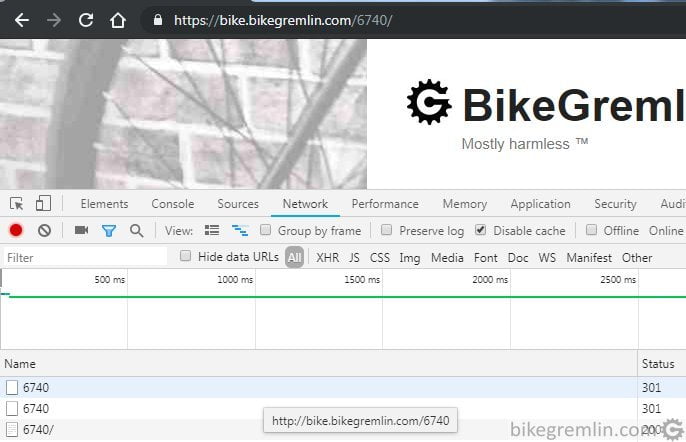This screenshot has width=686, height=442.
Task: Click the 301 status of first row
Action: pos(651,387)
